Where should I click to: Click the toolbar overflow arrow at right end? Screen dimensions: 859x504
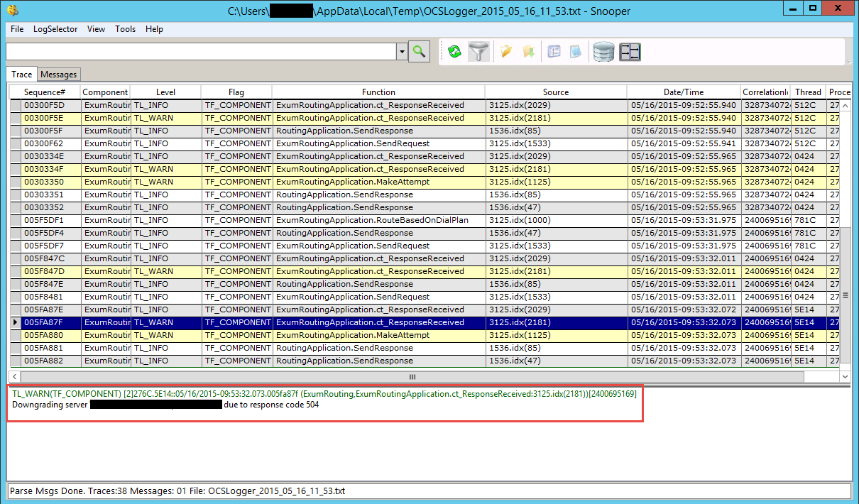coord(848,62)
